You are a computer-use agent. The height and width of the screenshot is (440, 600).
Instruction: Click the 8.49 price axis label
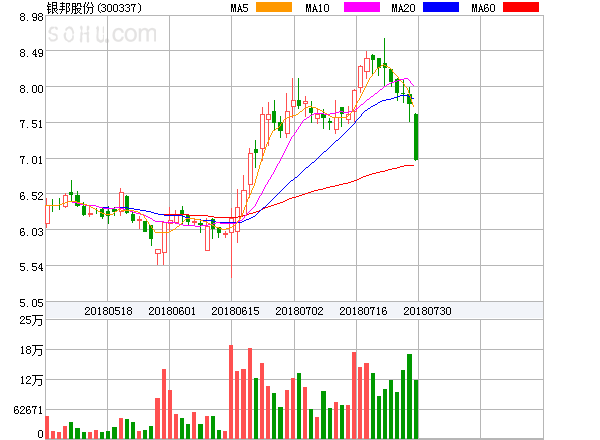31,53
